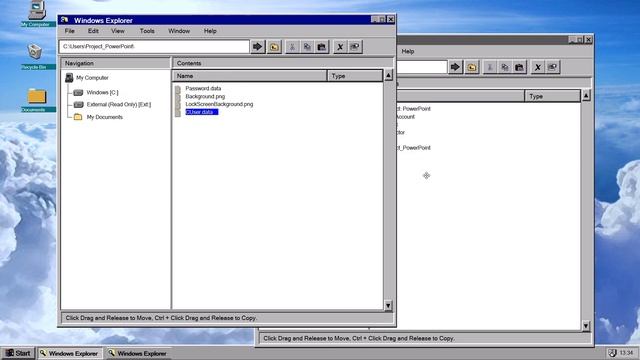Click the Paste clipboard icon in back window
The height and width of the screenshot is (360, 640).
coord(519,67)
